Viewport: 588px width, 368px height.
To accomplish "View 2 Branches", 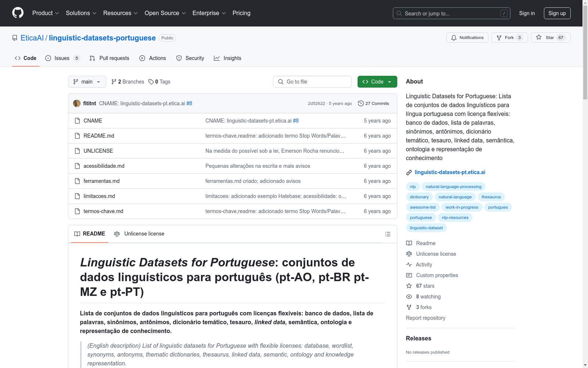I will pos(128,82).
